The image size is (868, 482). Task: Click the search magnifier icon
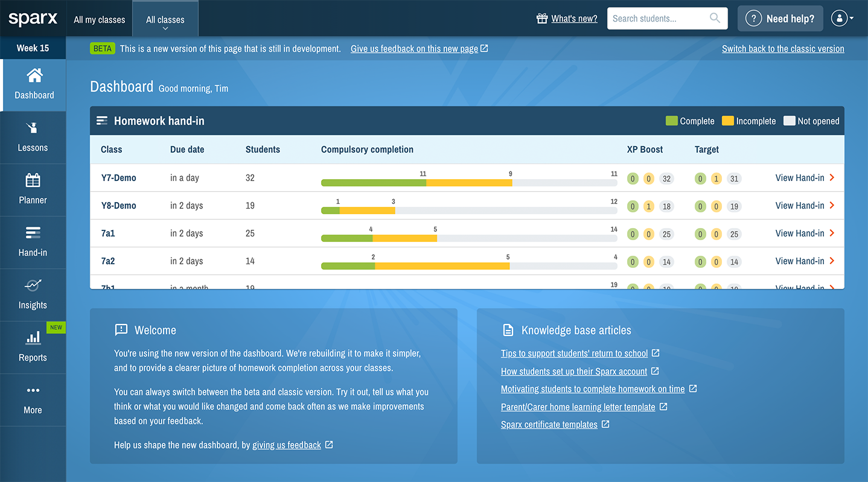[x=715, y=18]
